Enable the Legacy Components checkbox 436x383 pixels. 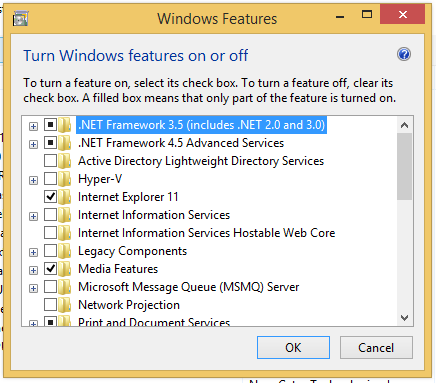50,251
